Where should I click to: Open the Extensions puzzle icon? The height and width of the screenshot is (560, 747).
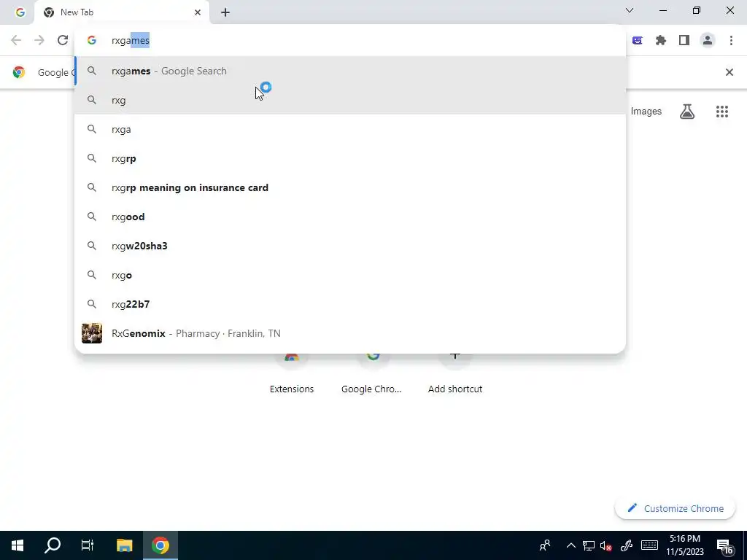coord(660,41)
